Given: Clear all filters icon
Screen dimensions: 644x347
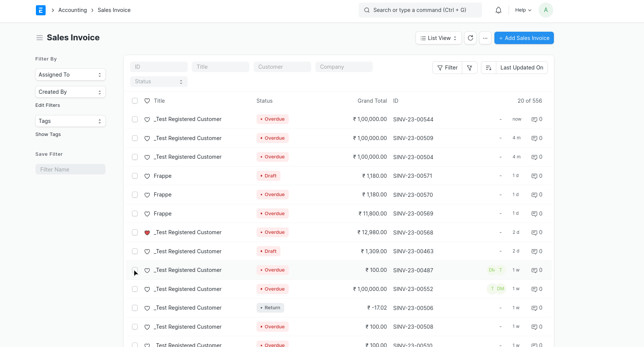Looking at the screenshot, I should (470, 68).
